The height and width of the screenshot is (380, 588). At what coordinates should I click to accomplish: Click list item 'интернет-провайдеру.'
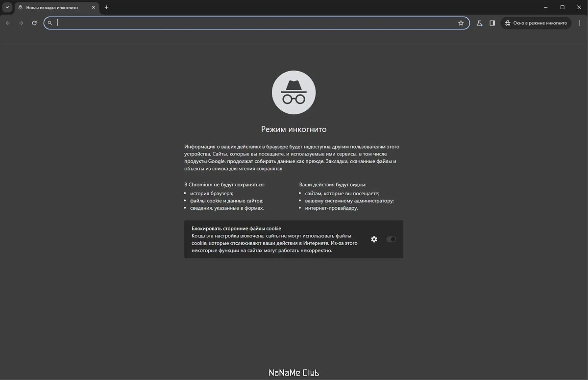tap(331, 208)
